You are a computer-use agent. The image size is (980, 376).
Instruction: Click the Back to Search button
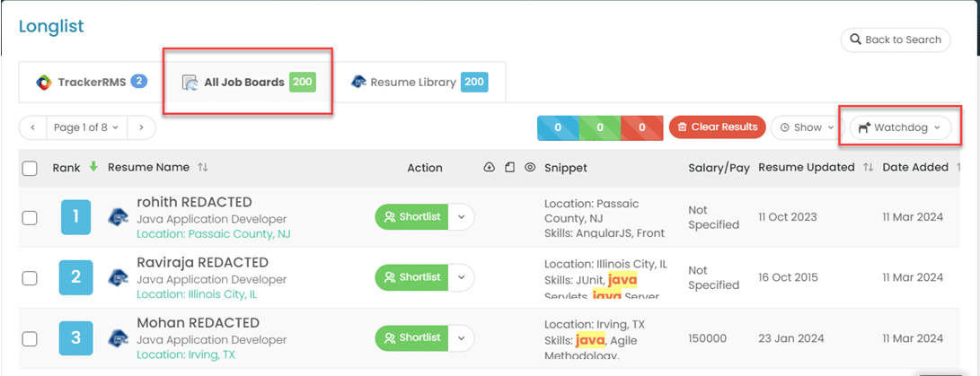[x=894, y=39]
